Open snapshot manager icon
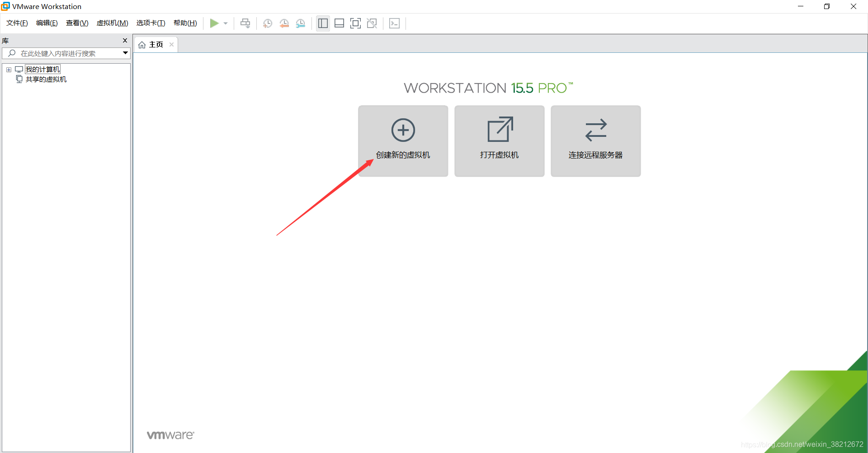Image resolution: width=868 pixels, height=453 pixels. click(301, 23)
